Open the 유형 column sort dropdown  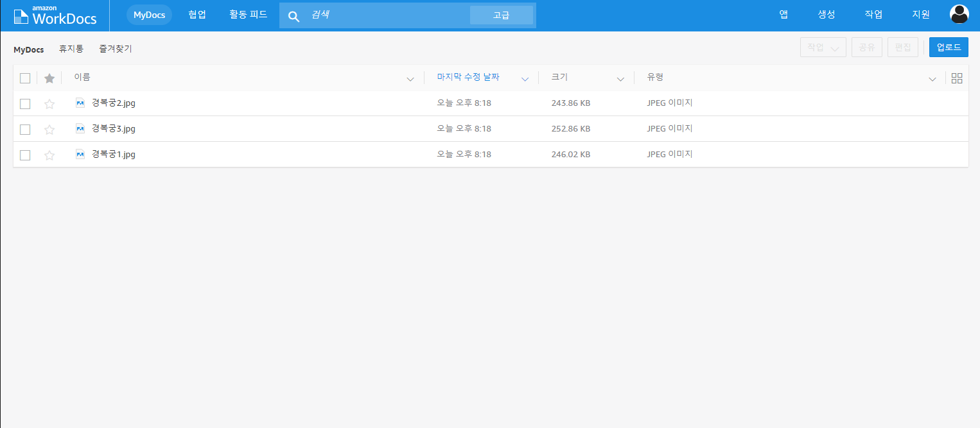pos(932,79)
